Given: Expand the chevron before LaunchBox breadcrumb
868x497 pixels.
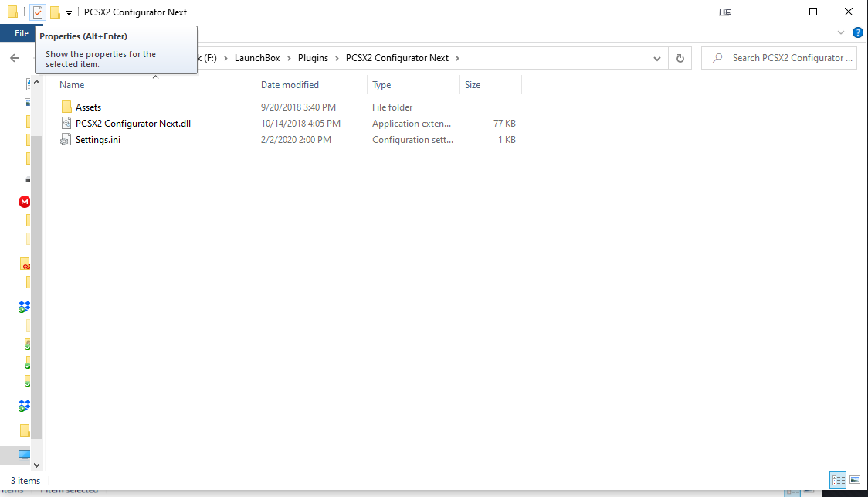Looking at the screenshot, I should [225, 58].
